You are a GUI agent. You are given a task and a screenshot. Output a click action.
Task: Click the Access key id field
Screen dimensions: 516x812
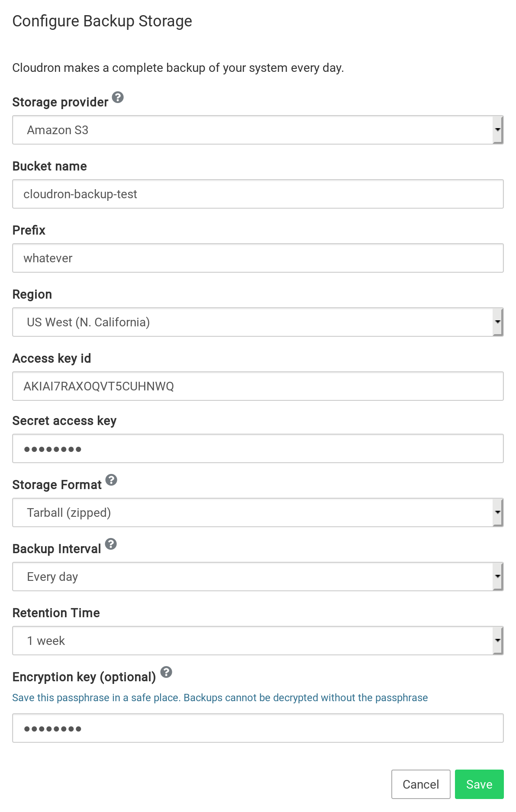[x=258, y=386]
